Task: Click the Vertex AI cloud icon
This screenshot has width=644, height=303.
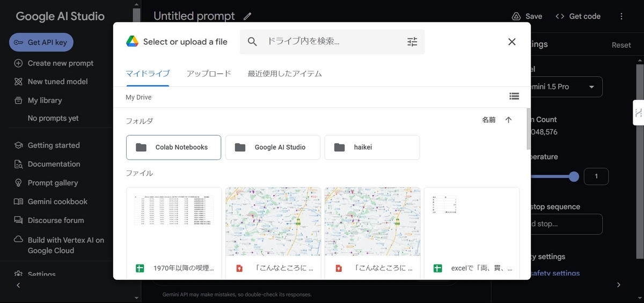Action: pos(18,240)
